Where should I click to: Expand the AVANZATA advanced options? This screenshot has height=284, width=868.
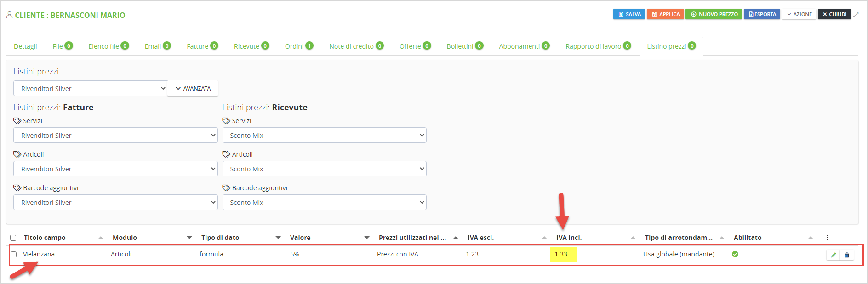pos(193,88)
